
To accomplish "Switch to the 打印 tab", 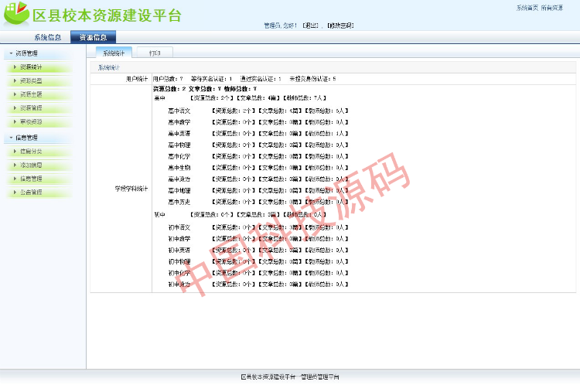I will point(155,53).
